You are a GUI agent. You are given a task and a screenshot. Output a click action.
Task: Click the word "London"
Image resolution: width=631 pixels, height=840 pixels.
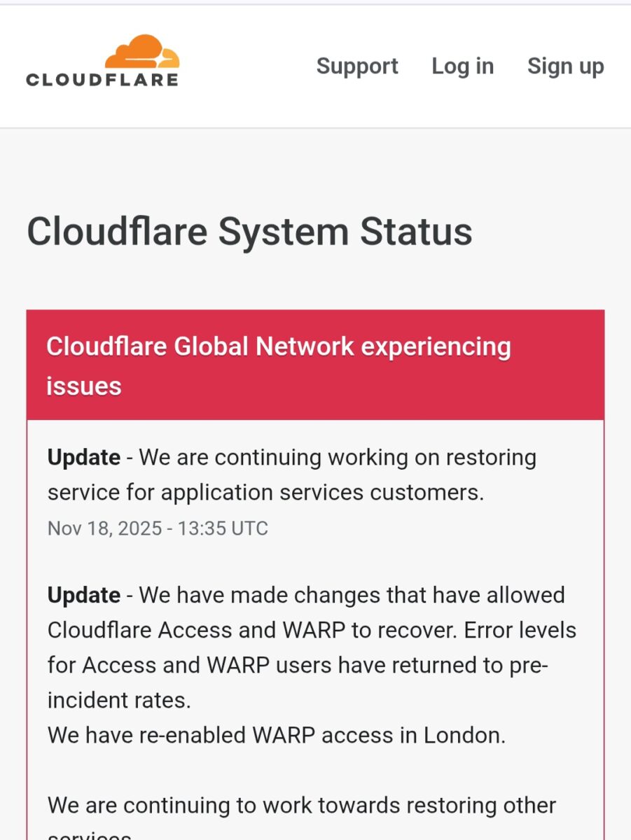click(464, 736)
